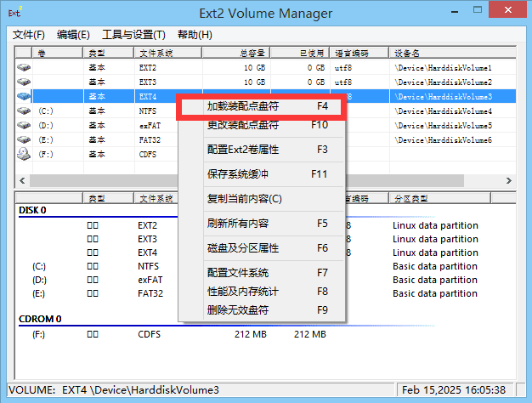
Task: Click the (C:) label in the lower disk pane
Action: 39,266
